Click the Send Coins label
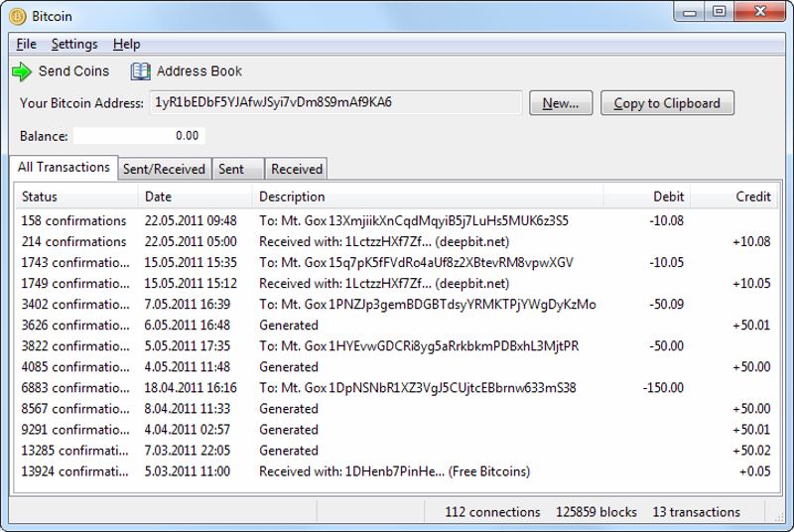This screenshot has width=794, height=532. tap(73, 71)
